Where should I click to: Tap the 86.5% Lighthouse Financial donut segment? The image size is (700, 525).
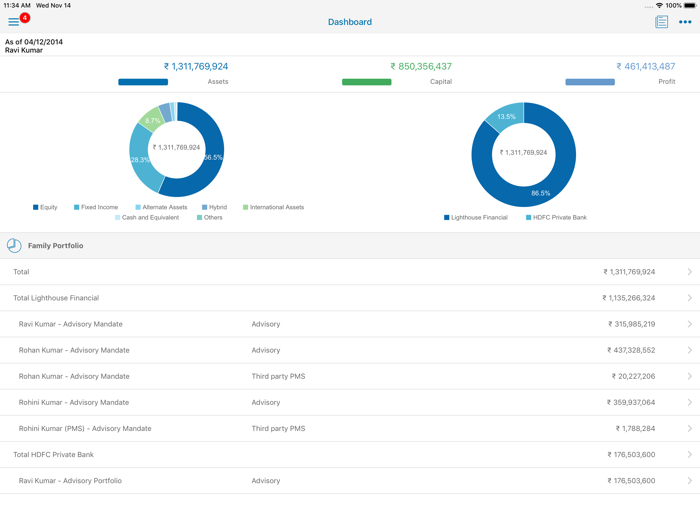tap(540, 191)
